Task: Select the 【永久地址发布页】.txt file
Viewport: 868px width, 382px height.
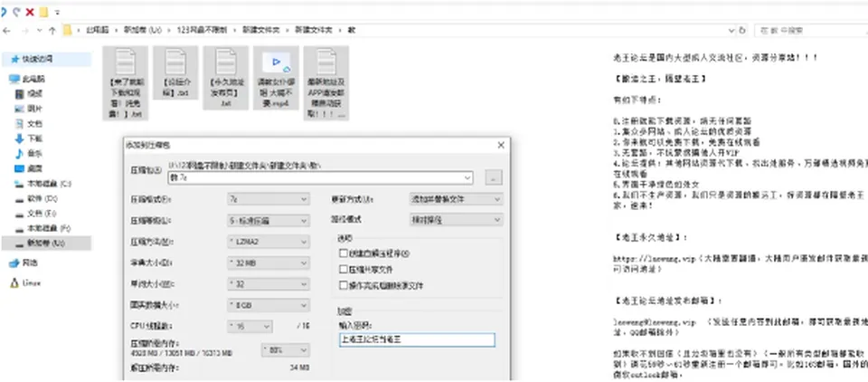Action: pos(225,78)
